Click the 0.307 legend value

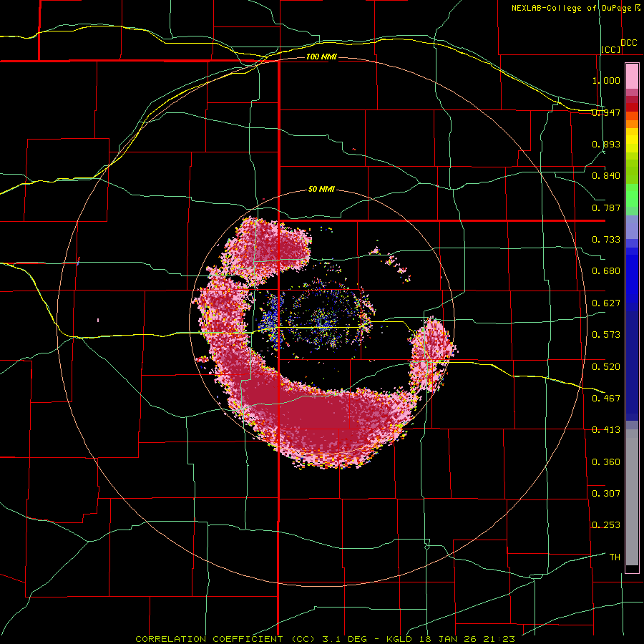(606, 493)
